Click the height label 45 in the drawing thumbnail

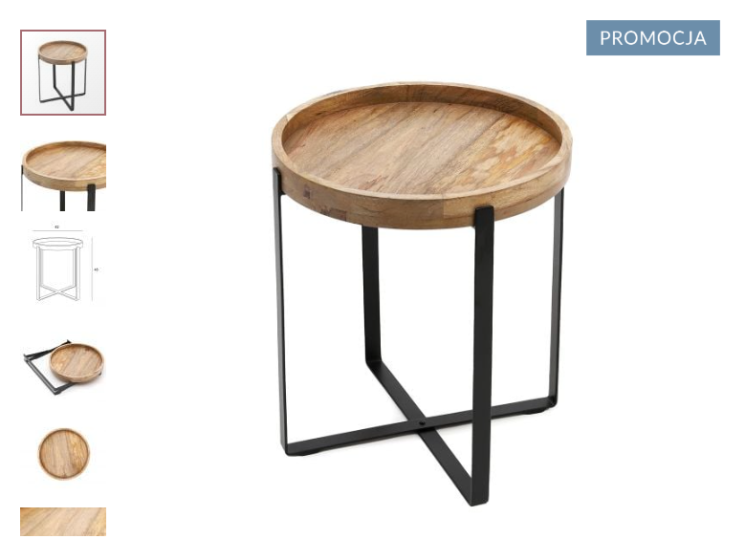click(96, 269)
